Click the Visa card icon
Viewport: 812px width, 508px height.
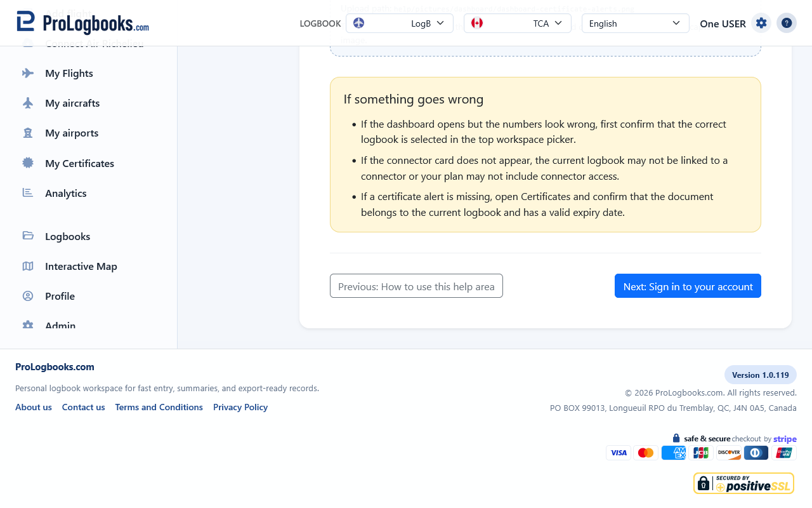619,453
